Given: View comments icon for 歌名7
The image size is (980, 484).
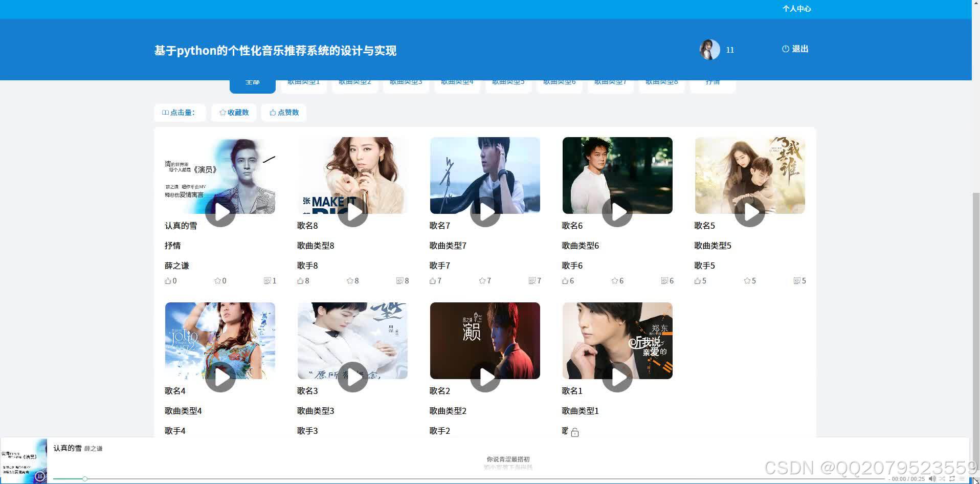Looking at the screenshot, I should [x=532, y=281].
